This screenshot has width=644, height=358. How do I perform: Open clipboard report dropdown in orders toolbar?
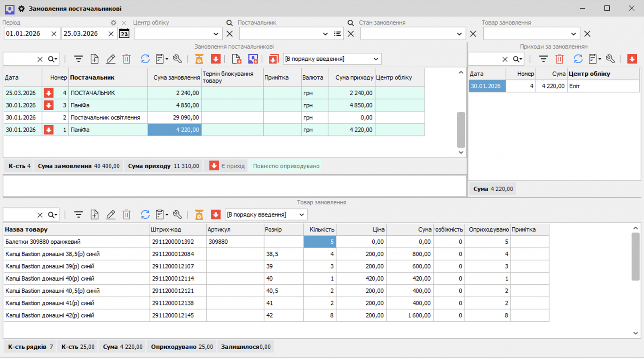[162, 59]
